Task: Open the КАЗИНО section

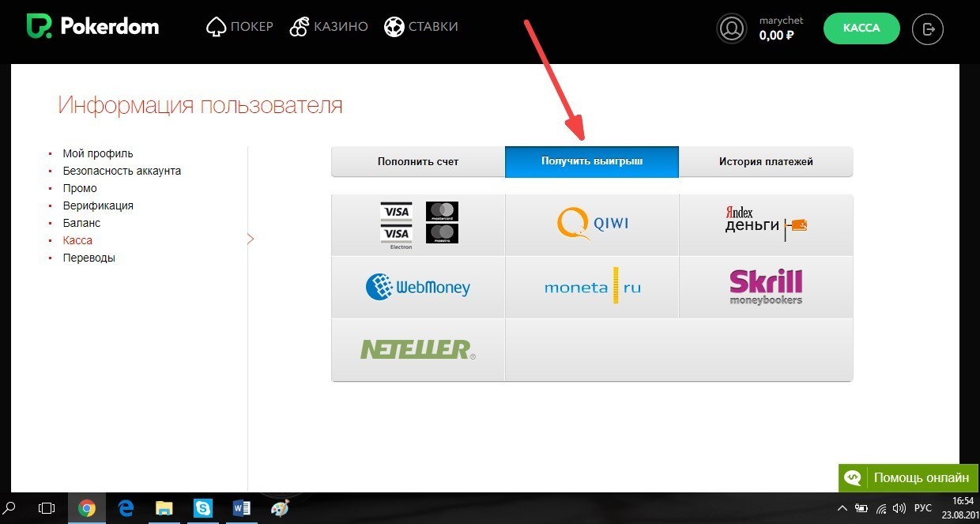Action: click(329, 27)
